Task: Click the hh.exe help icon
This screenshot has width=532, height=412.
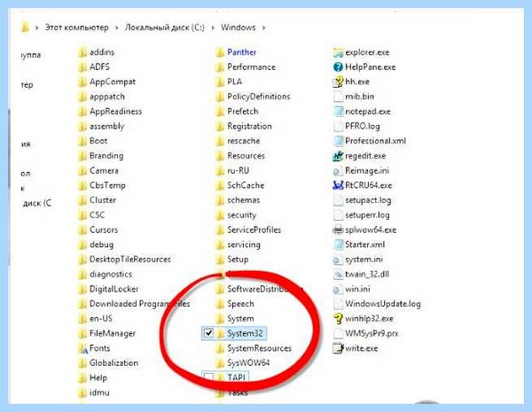Action: coord(339,82)
